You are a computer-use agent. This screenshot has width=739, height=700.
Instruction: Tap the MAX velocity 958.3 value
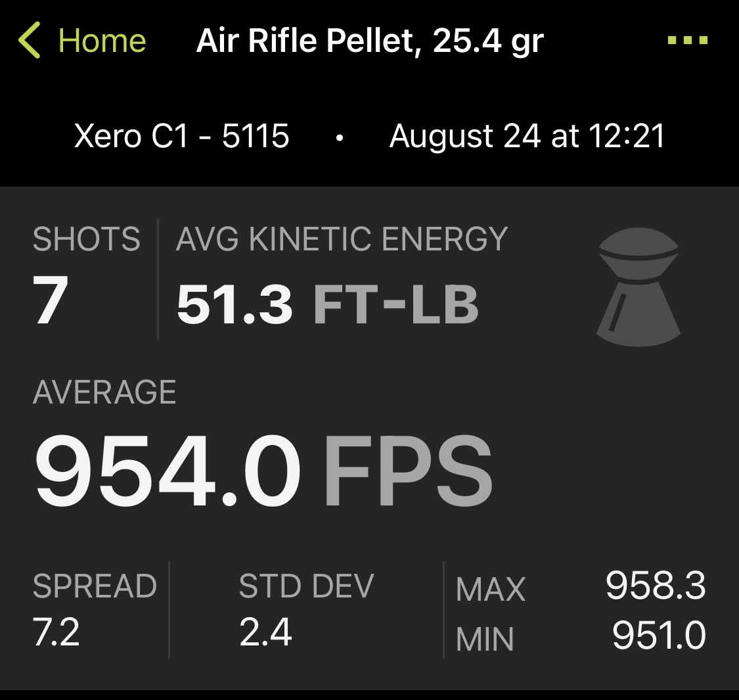[x=656, y=586]
